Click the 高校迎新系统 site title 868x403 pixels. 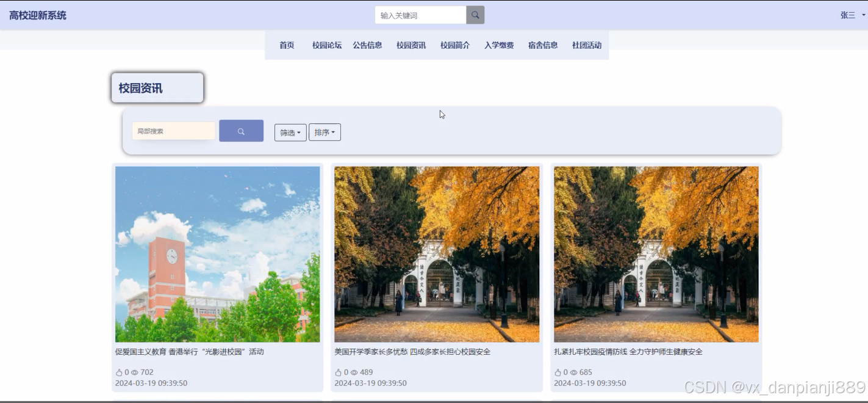tap(38, 15)
